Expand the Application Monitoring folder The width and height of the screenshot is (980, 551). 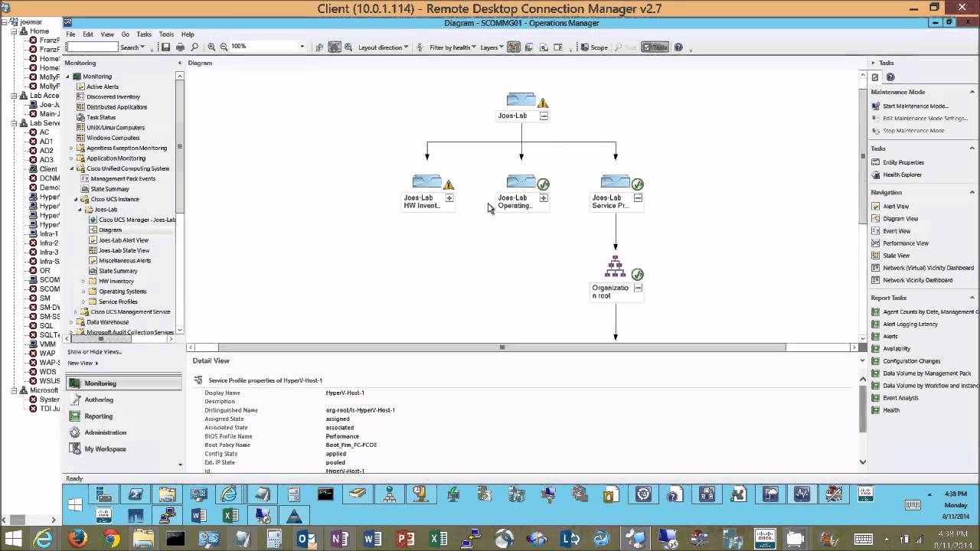click(72, 158)
